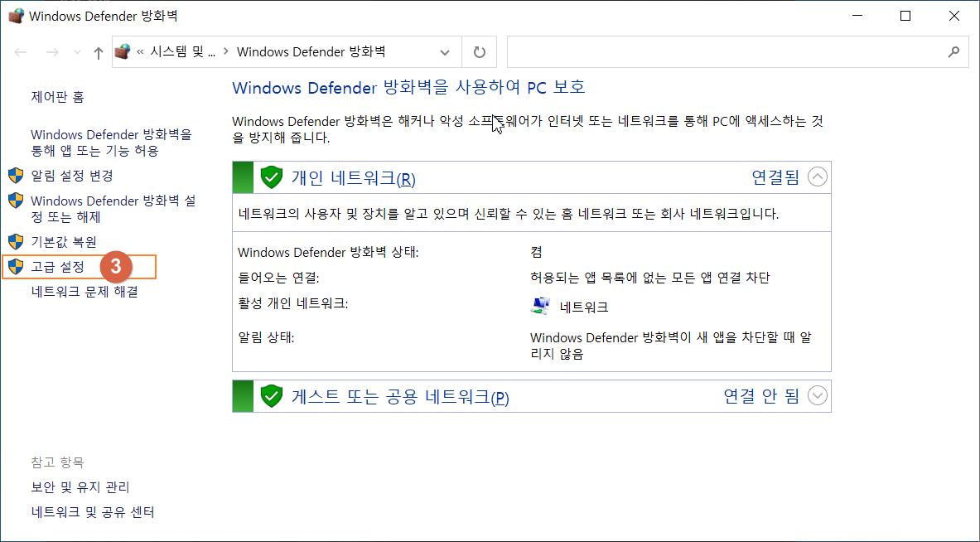Viewport: 980px width, 542px height.
Task: Click the shield icon beside '기본값 복원'
Action: [17, 241]
